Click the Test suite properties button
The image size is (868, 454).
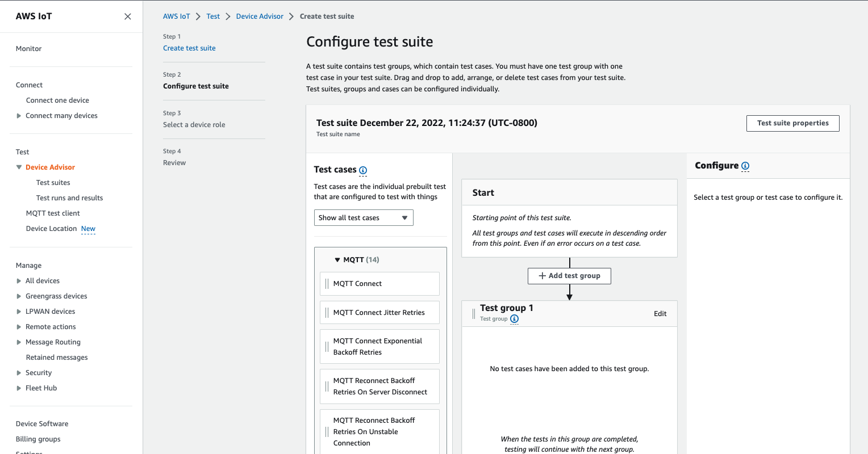(x=792, y=123)
